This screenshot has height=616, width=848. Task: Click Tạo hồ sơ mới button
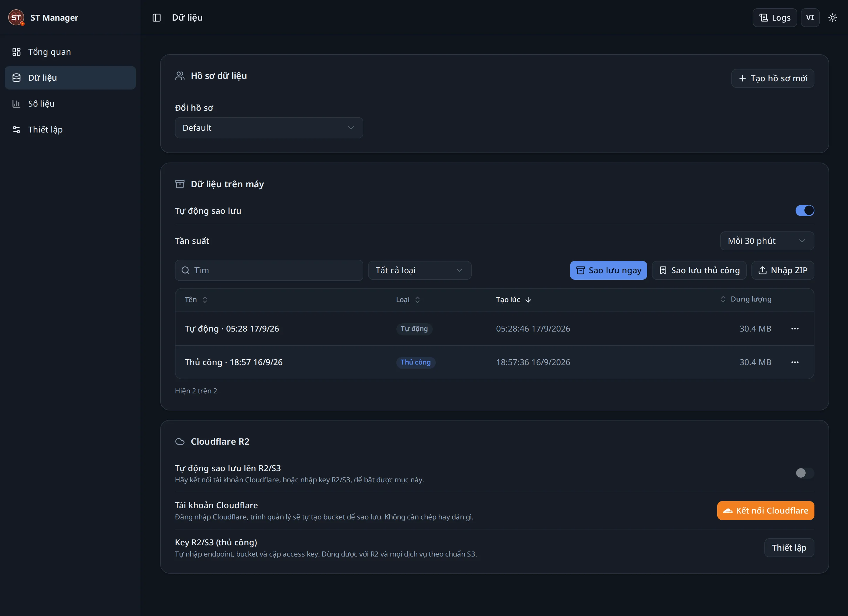772,78
